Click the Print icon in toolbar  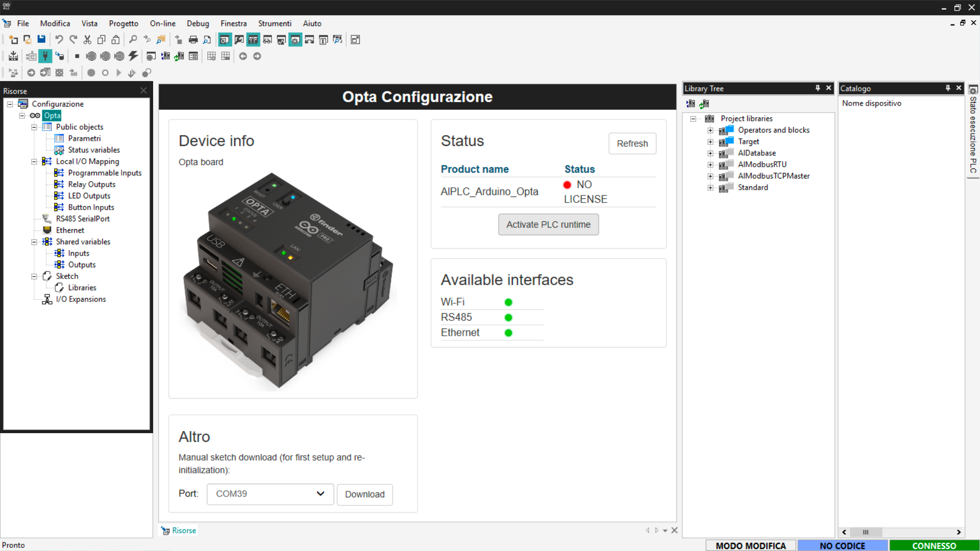[x=193, y=40]
